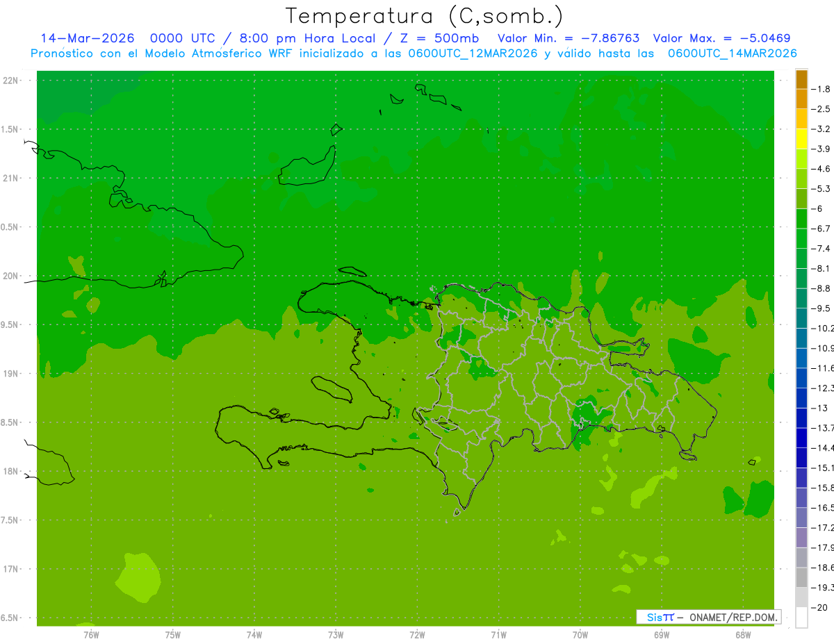Click the '-5.3' color scale value
834x644 pixels.
point(821,188)
